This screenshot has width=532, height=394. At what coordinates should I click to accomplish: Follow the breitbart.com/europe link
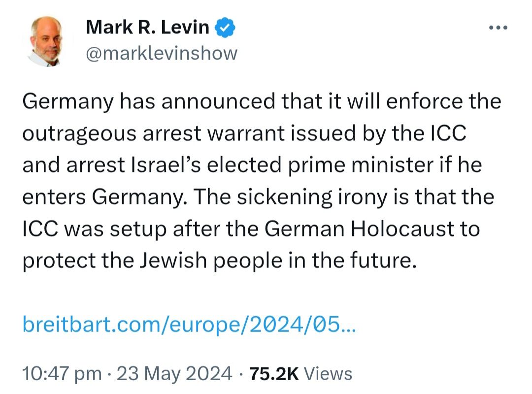click(189, 325)
